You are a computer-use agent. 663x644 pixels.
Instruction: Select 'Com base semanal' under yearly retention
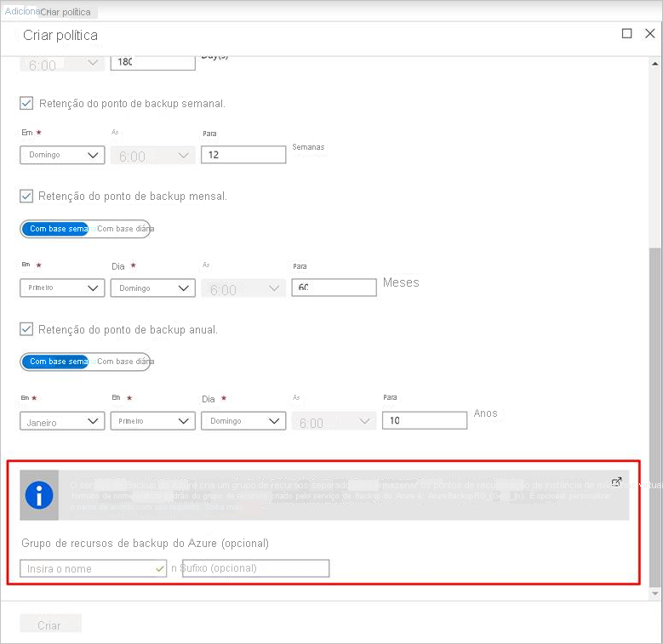pos(55,362)
